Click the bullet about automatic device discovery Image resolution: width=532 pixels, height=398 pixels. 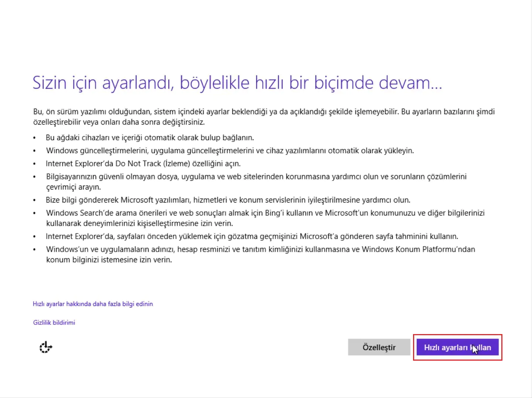[x=149, y=137]
